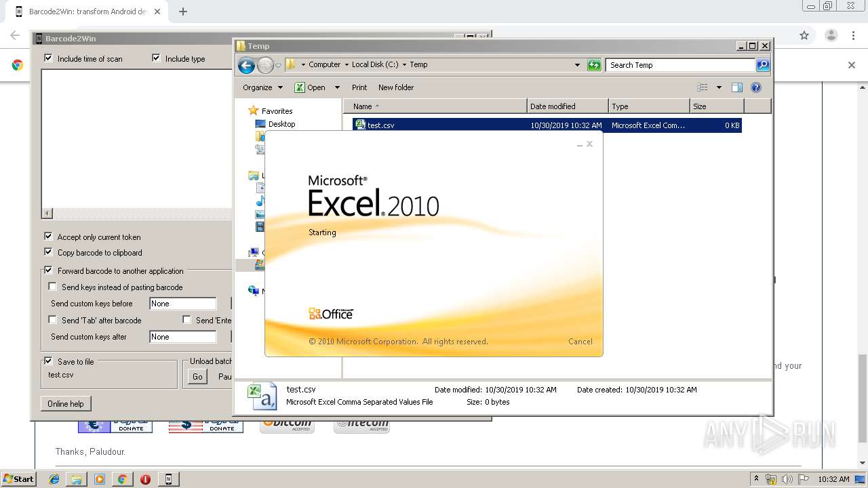Click the Search Temp magnifier icon
The height and width of the screenshot is (488, 868).
(763, 65)
